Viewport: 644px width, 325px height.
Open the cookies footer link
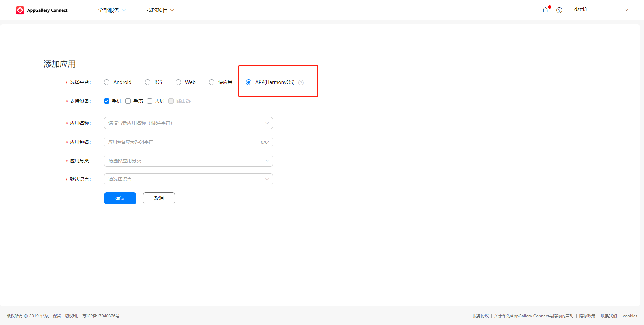pyautogui.click(x=630, y=316)
